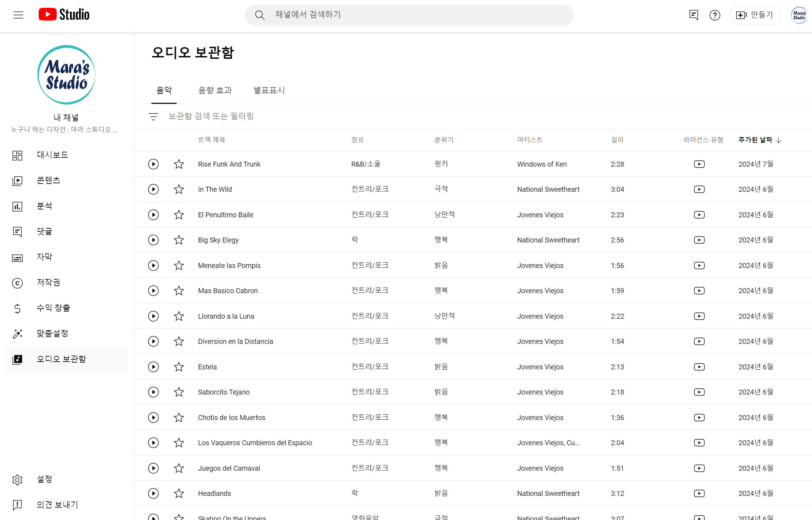Open the comments icon in the top bar
This screenshot has height=520, width=812.
tap(693, 15)
